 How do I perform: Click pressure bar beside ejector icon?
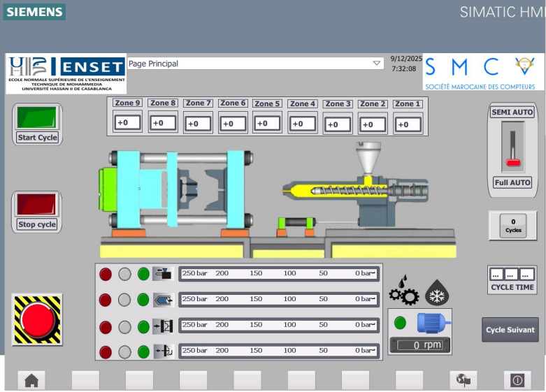coord(279,351)
